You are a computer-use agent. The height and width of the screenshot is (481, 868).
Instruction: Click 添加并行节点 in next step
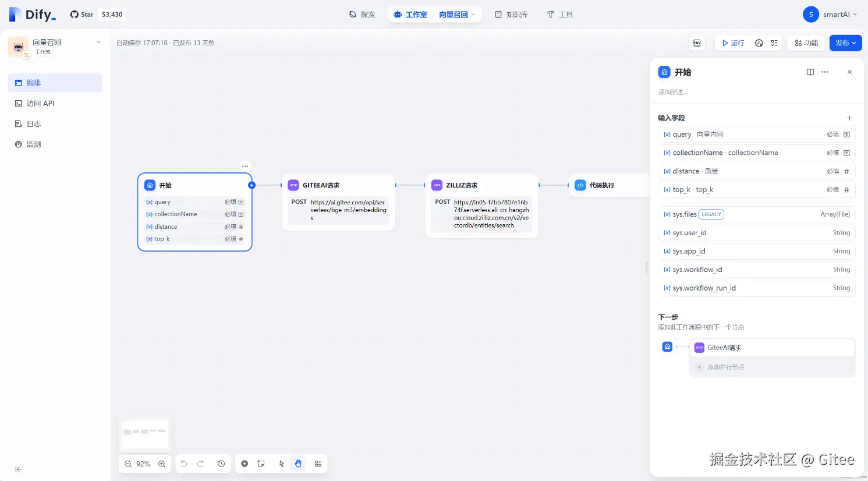pos(773,367)
